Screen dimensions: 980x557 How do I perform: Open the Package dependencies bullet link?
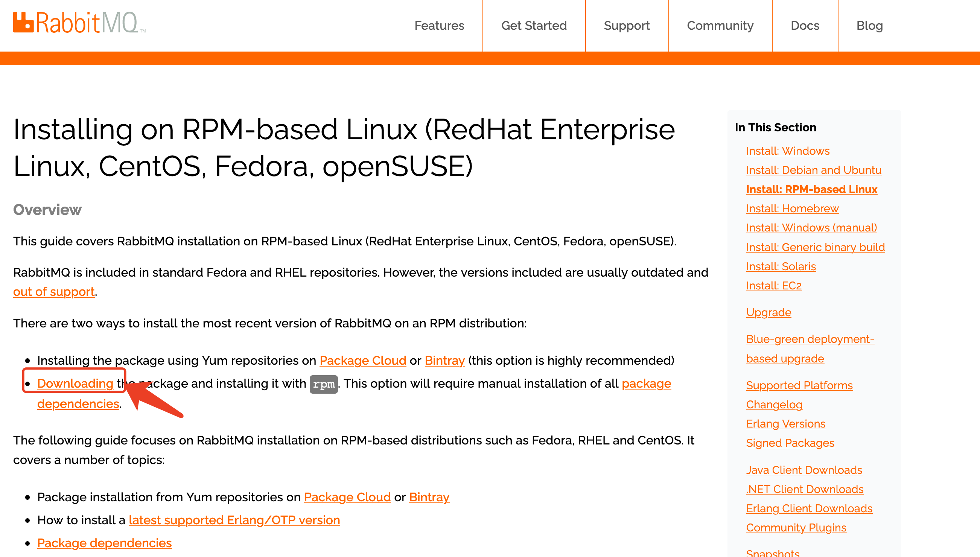[104, 543]
